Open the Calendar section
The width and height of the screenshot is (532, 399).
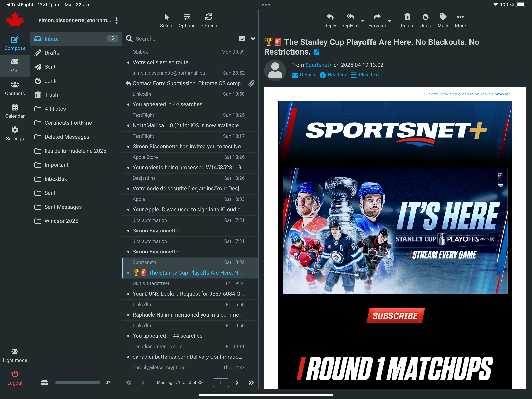tap(15, 111)
